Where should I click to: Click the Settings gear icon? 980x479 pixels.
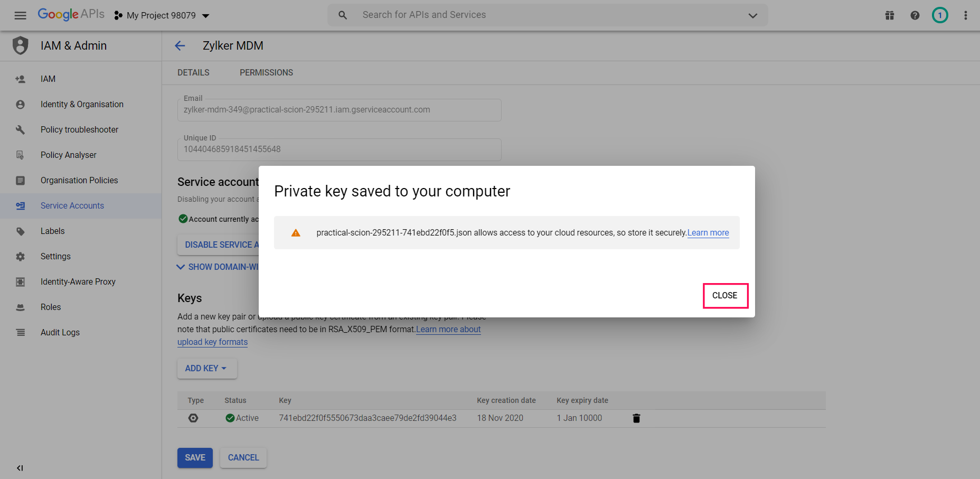click(x=20, y=257)
